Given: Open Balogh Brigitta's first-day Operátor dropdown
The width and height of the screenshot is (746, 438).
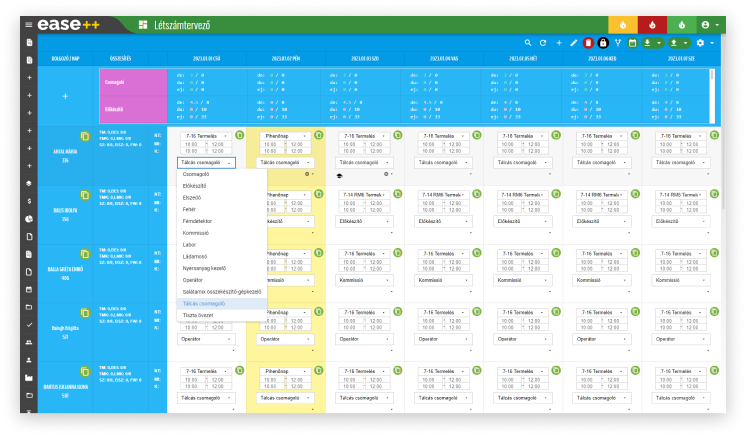Looking at the screenshot, I should point(206,339).
